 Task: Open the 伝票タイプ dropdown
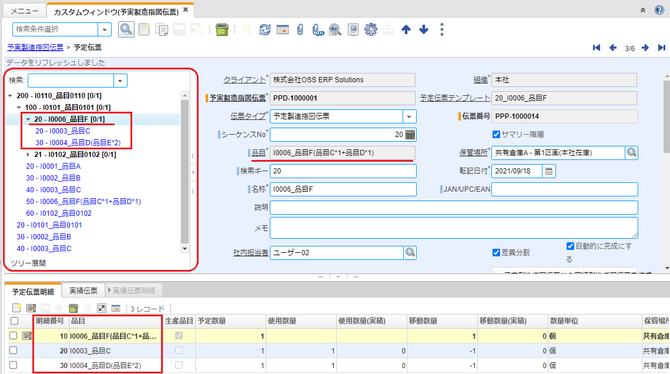point(409,116)
